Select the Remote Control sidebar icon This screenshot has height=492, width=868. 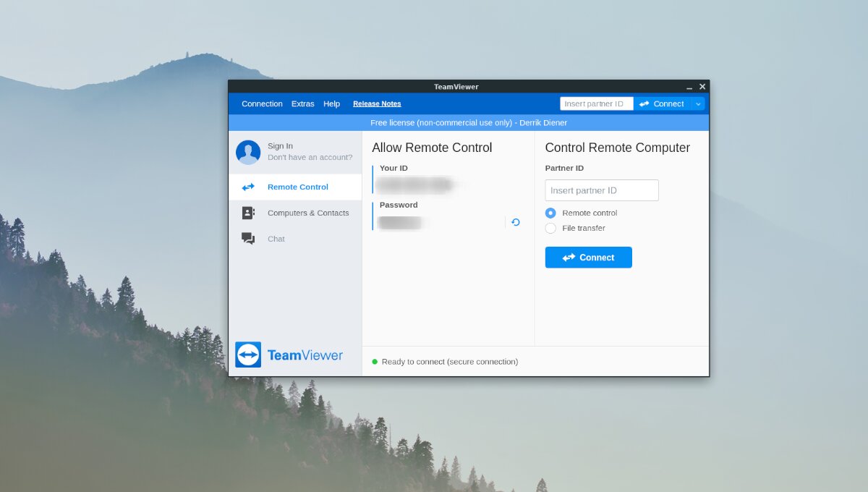(247, 187)
